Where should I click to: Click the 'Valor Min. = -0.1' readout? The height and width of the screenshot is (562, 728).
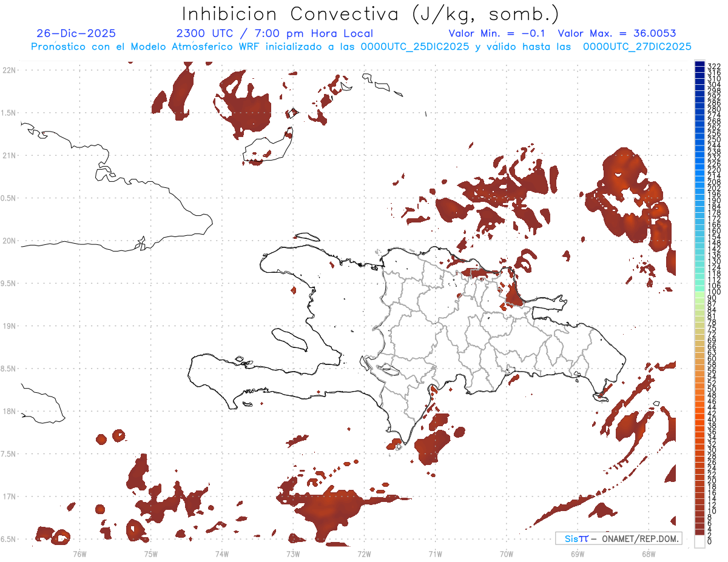coord(497,34)
